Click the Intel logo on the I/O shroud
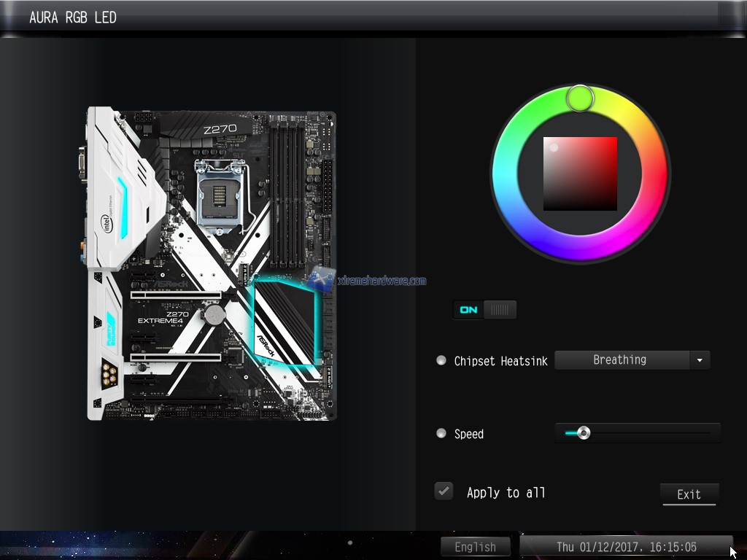747x560 pixels. 107,227
